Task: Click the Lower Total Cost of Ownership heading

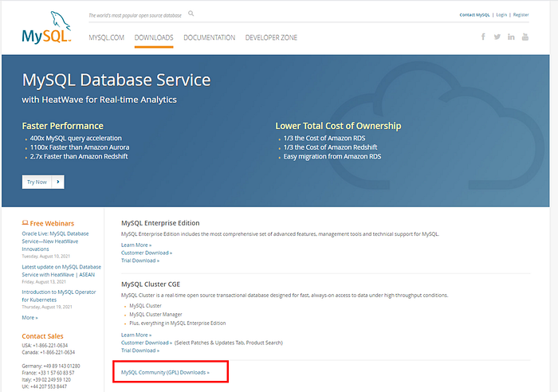Action: (x=338, y=126)
